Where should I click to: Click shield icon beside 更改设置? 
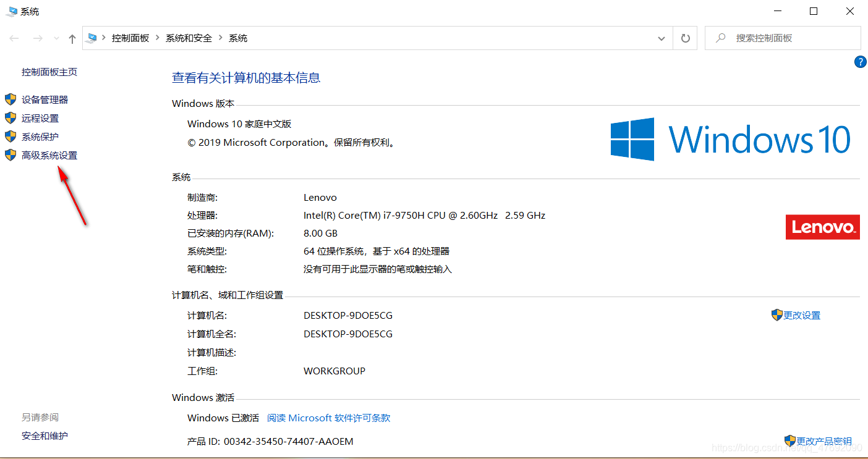tap(777, 315)
